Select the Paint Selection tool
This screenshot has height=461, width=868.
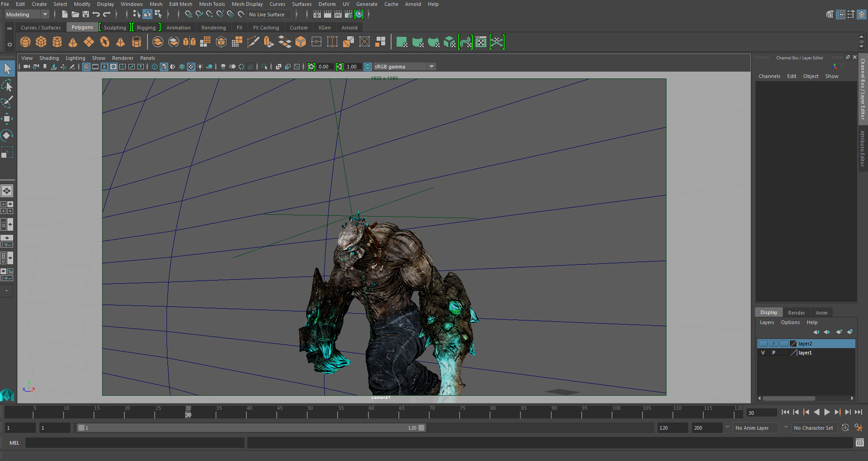(x=7, y=102)
